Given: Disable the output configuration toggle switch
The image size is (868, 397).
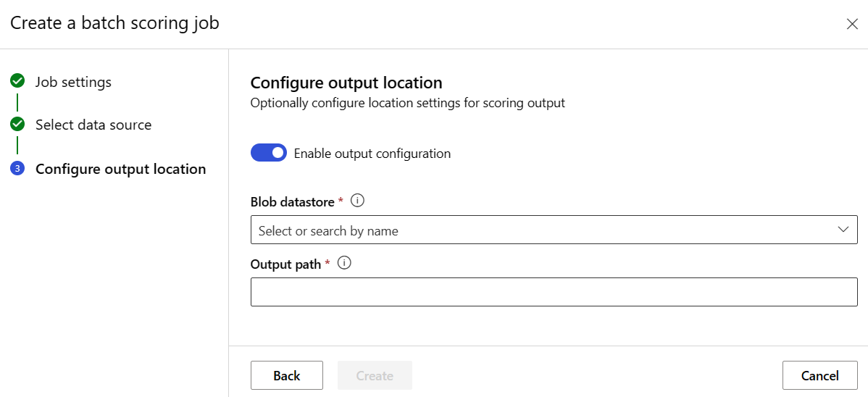Looking at the screenshot, I should [269, 153].
